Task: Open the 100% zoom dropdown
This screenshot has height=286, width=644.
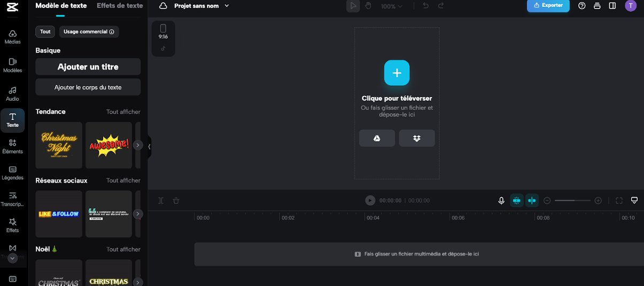Action: click(x=392, y=6)
